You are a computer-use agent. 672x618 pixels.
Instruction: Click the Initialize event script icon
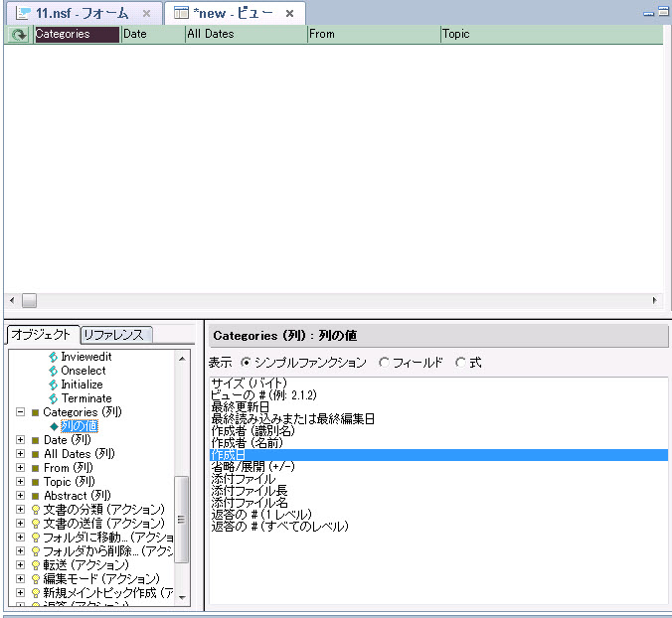coord(53,385)
